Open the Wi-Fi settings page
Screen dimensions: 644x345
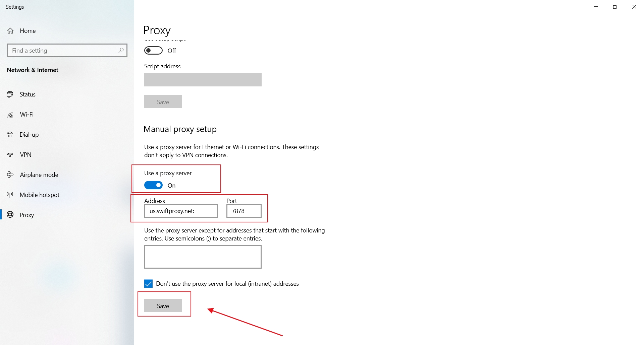(x=27, y=115)
